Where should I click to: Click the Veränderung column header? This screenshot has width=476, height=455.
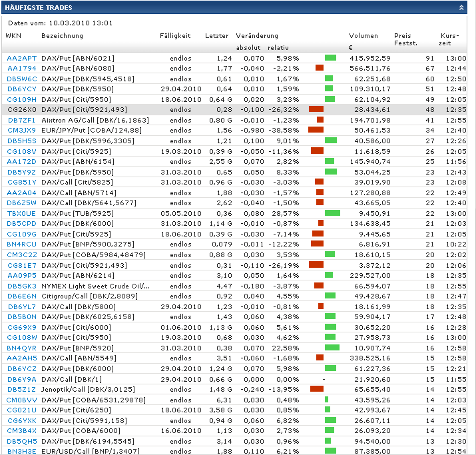(x=257, y=36)
